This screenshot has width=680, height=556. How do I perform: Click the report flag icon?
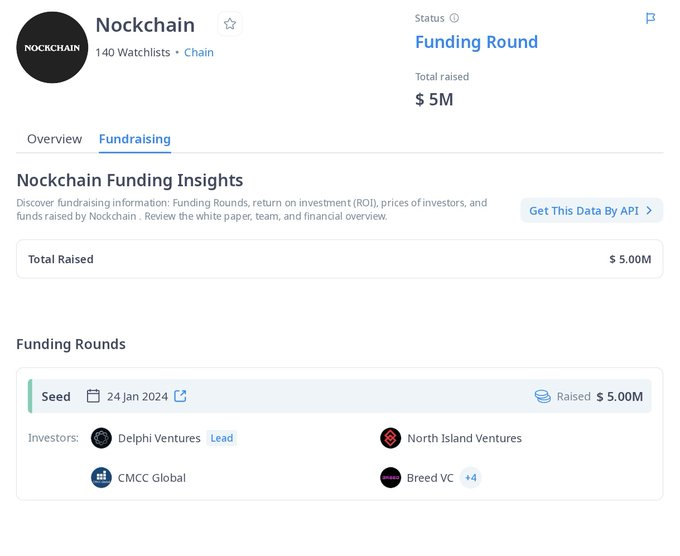coord(651,18)
